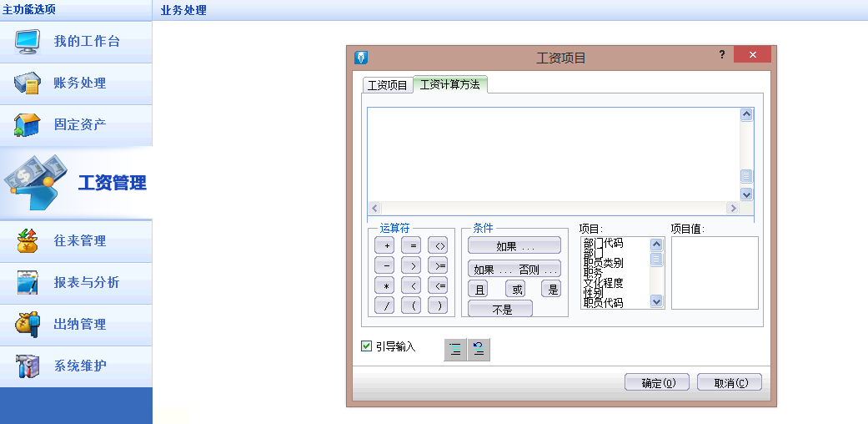Image resolution: width=868 pixels, height=424 pixels.
Task: Open 往来管理 label in sidebar
Action: [80, 241]
